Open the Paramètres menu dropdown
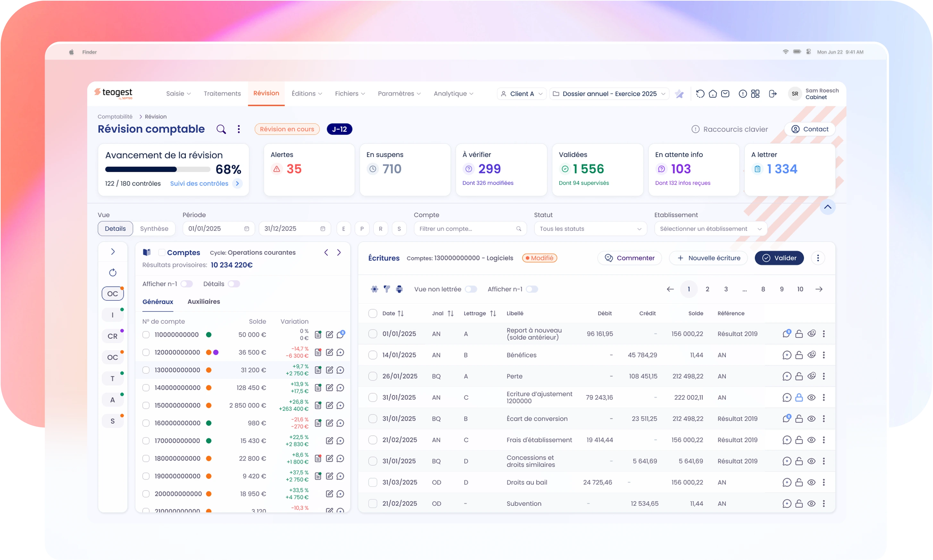The image size is (933, 560). pyautogui.click(x=399, y=94)
